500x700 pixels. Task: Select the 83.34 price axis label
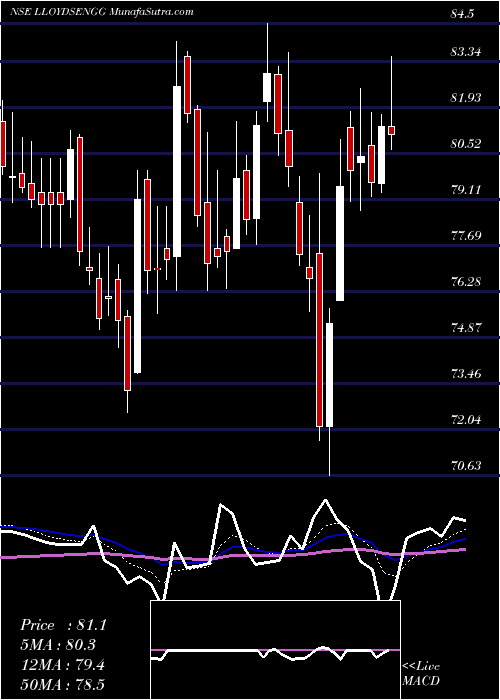click(466, 52)
